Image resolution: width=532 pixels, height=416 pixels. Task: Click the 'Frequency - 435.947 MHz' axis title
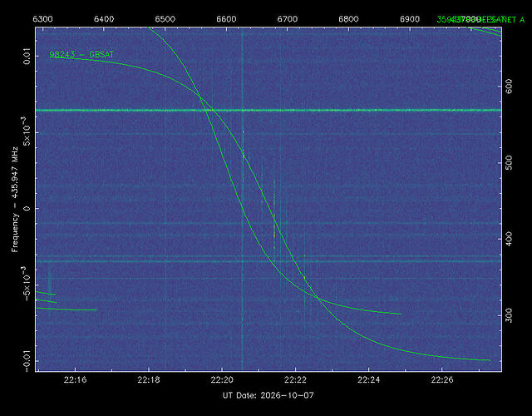[15, 200]
